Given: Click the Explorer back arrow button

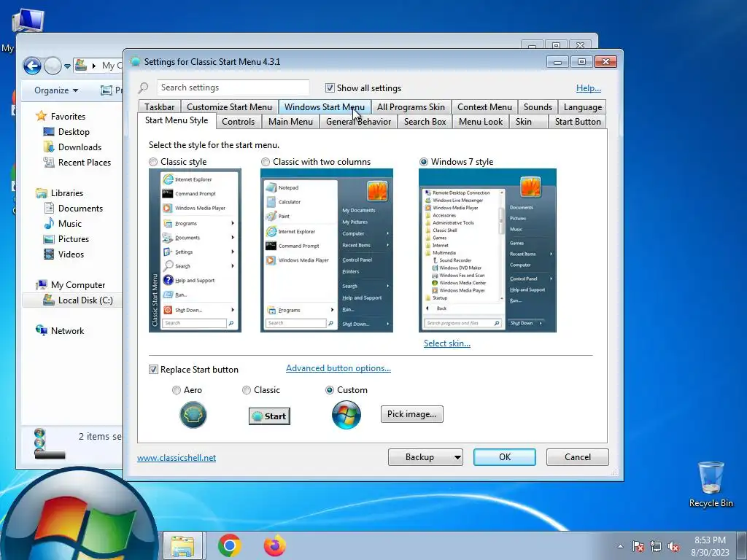Looking at the screenshot, I should point(32,66).
